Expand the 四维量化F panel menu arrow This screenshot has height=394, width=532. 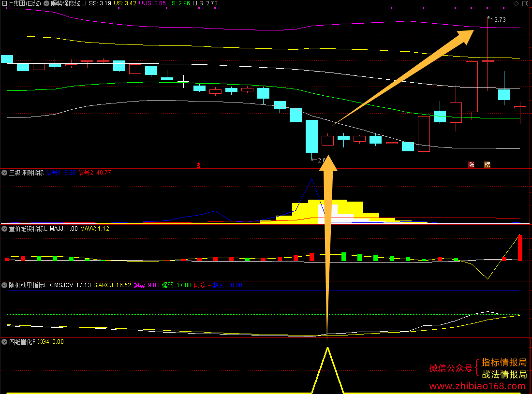pyautogui.click(x=4, y=342)
